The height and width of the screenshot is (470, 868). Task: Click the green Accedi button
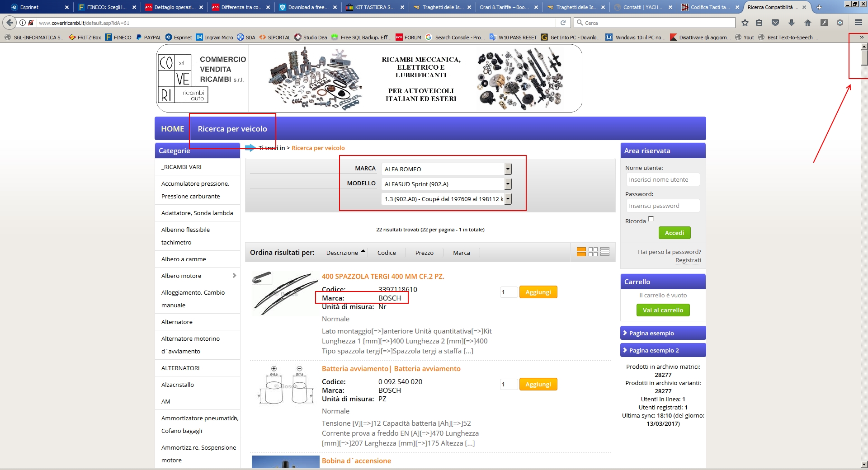[675, 233]
